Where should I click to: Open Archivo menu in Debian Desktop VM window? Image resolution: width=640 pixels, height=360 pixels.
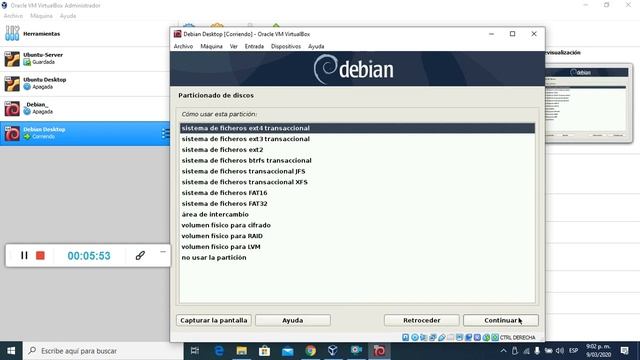pyautogui.click(x=183, y=47)
